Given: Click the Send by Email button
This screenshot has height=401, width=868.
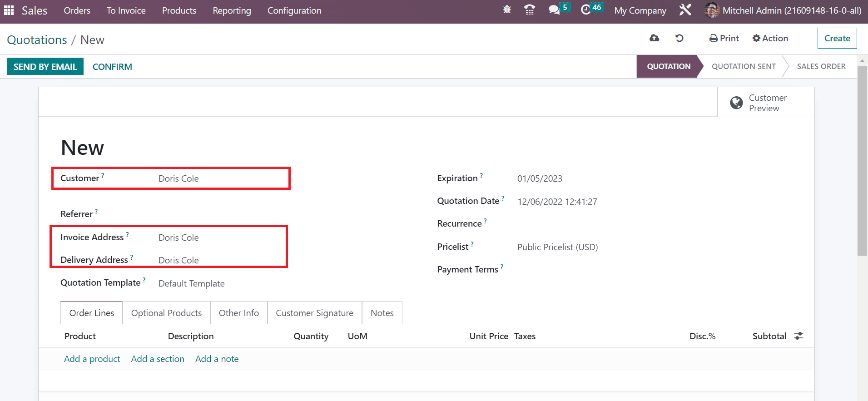Looking at the screenshot, I should (x=45, y=67).
